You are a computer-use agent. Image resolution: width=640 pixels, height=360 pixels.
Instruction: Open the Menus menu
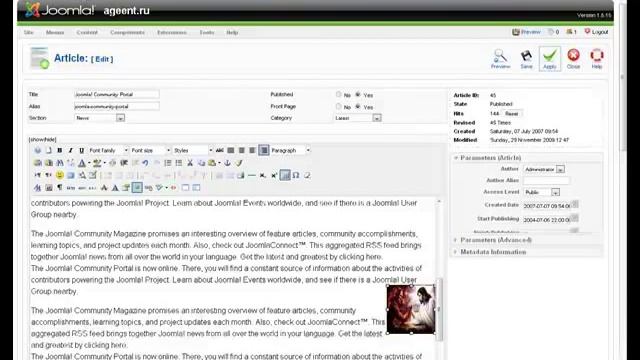pyautogui.click(x=55, y=32)
